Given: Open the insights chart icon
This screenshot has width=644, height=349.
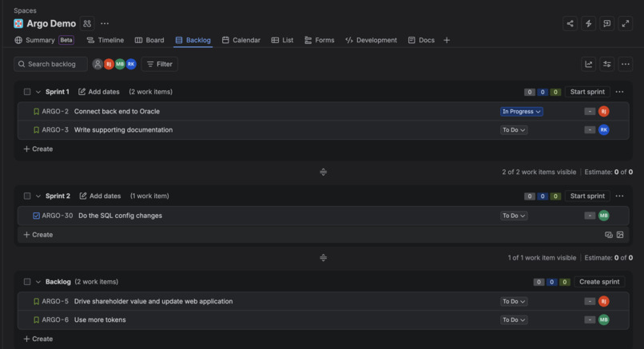Looking at the screenshot, I should 589,64.
